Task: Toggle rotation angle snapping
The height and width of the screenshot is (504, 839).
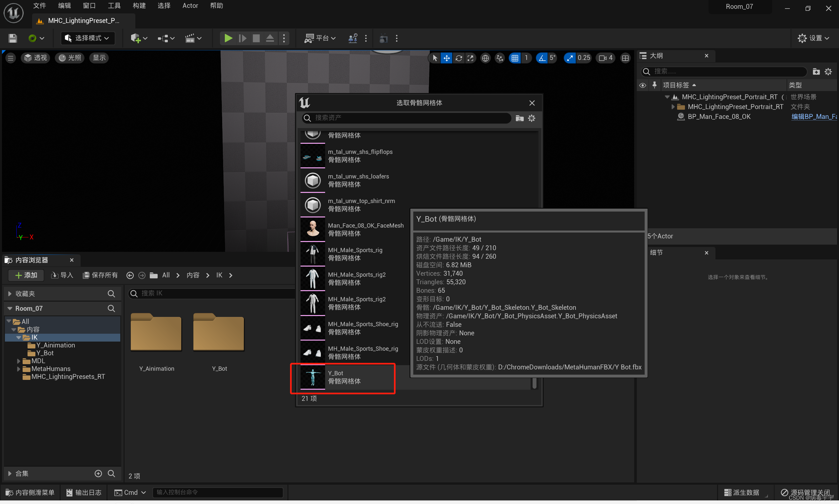Action: tap(542, 58)
